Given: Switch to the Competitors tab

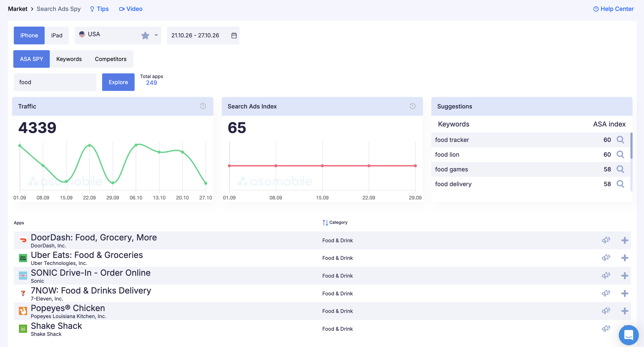Looking at the screenshot, I should [x=111, y=59].
